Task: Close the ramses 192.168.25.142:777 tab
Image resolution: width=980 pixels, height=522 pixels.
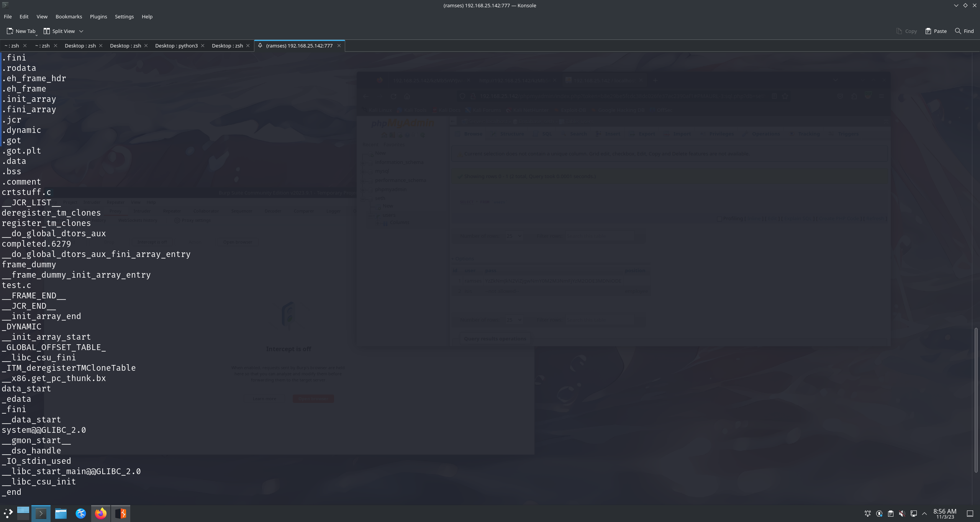Action: 339,46
